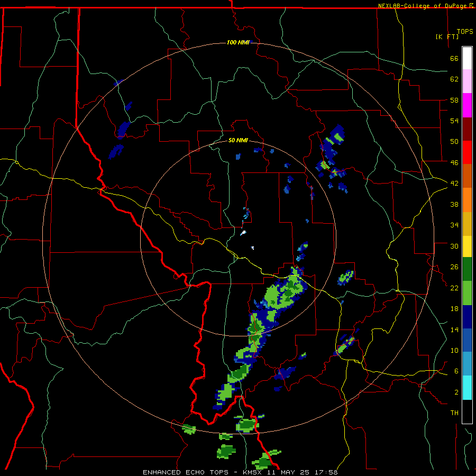This screenshot has height=476, width=476.
Task: Click the '6' legend value
Action: tap(456, 371)
